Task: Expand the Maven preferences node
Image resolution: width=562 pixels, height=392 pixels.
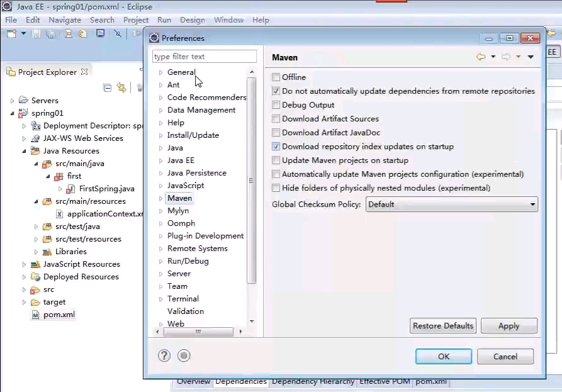Action: click(x=160, y=198)
